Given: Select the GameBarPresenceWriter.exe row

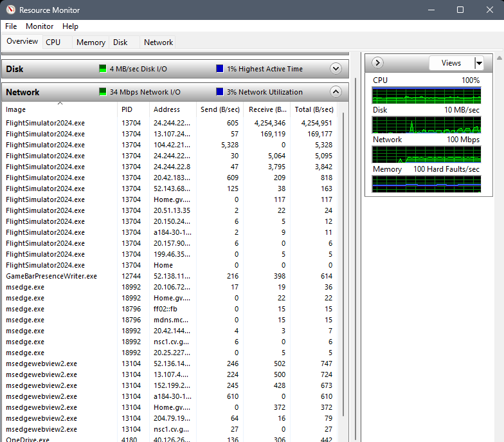Looking at the screenshot, I should pos(51,276).
